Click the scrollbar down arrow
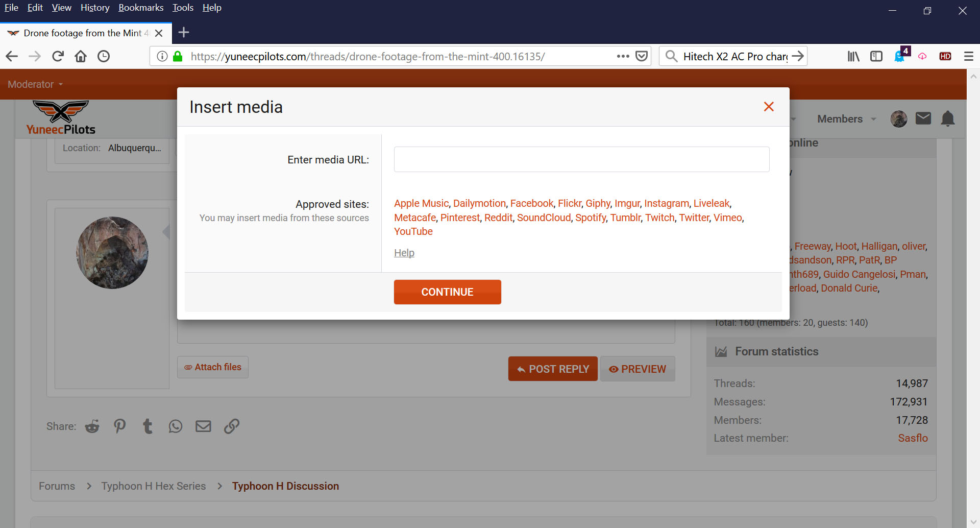Screen dimensions: 980x528 click(973, 522)
